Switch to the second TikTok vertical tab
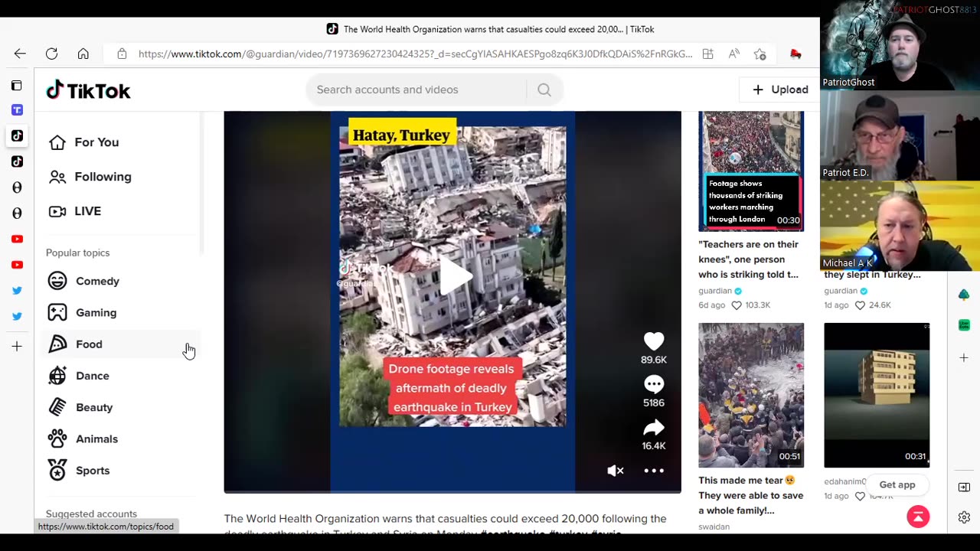This screenshot has height=551, width=980. click(17, 161)
